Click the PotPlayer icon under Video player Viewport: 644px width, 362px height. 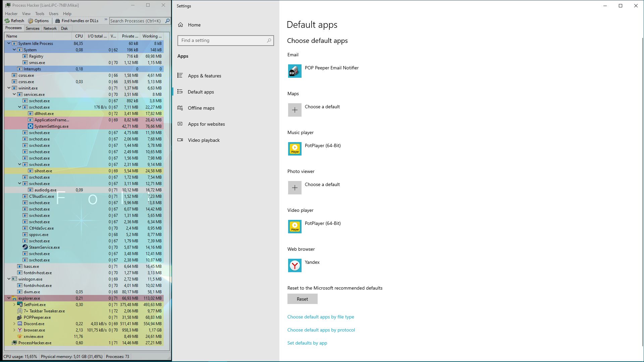(x=294, y=227)
